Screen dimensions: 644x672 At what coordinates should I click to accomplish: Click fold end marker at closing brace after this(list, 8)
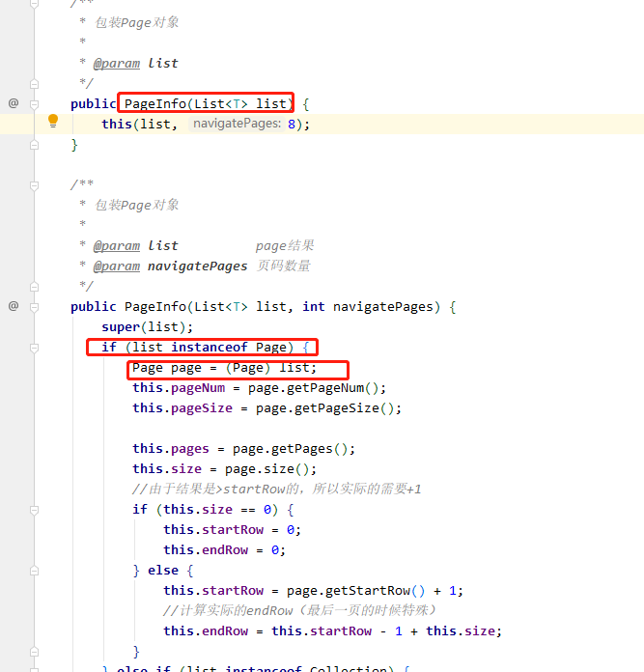coord(35,145)
